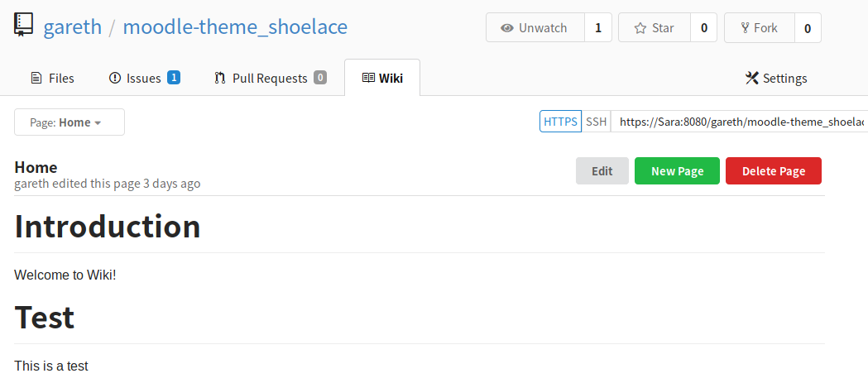Click the Edit button

[x=602, y=171]
